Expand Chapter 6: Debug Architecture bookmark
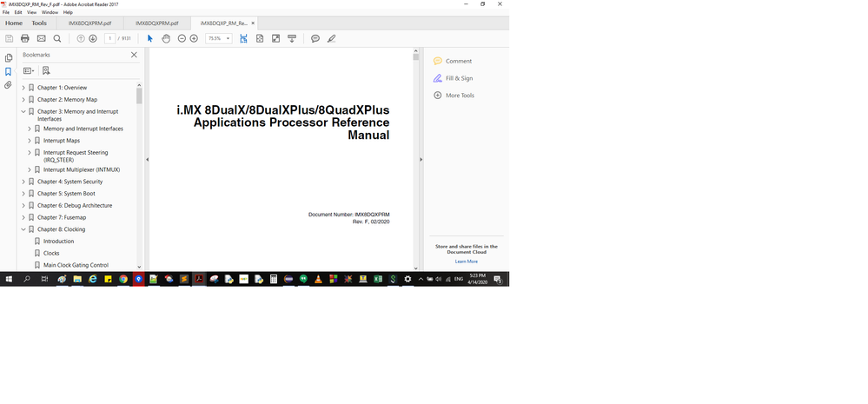This screenshot has width=868, height=404. coord(23,205)
